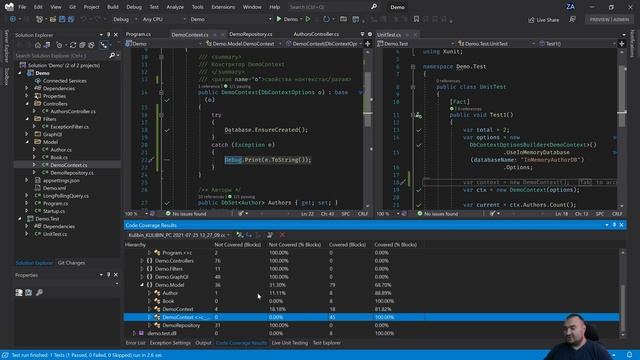Open the Build menu
This screenshot has width=640, height=360.
(x=113, y=7)
